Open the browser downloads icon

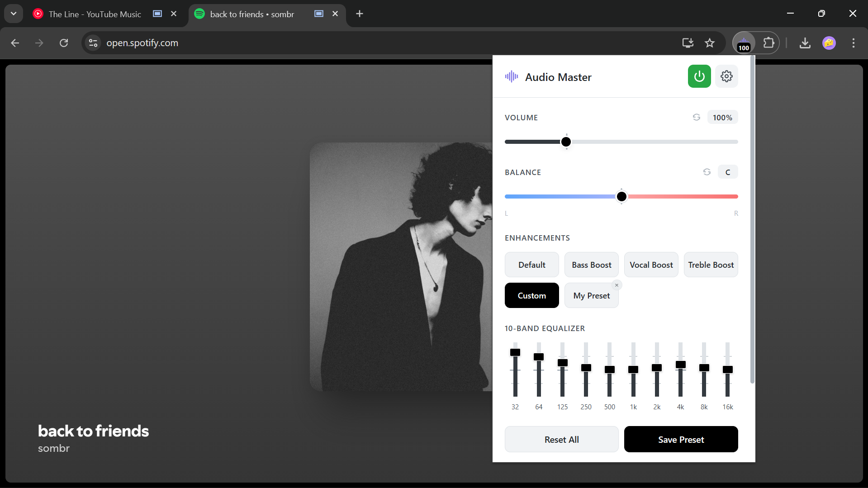point(805,43)
